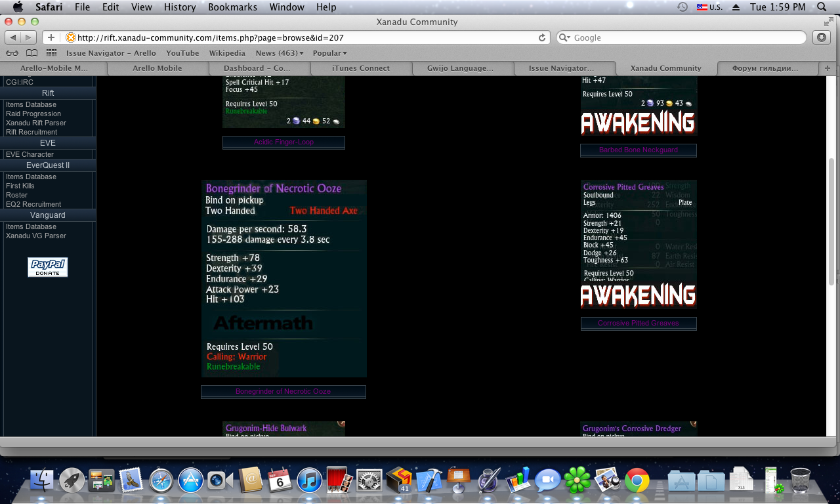Open the CGI:IRC sidebar link
This screenshot has width=840, height=504.
[20, 82]
